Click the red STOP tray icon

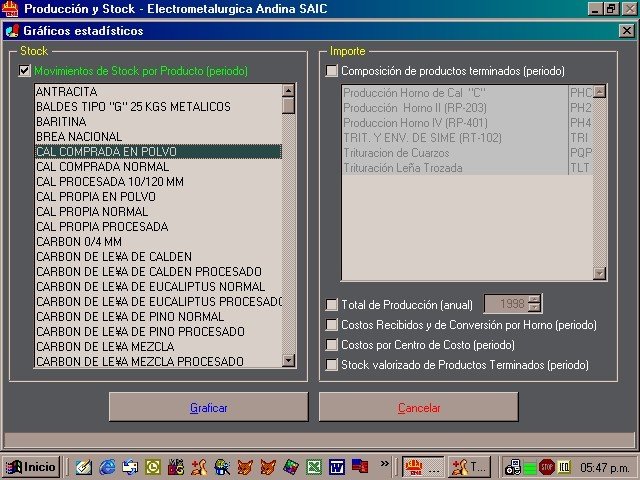point(547,467)
